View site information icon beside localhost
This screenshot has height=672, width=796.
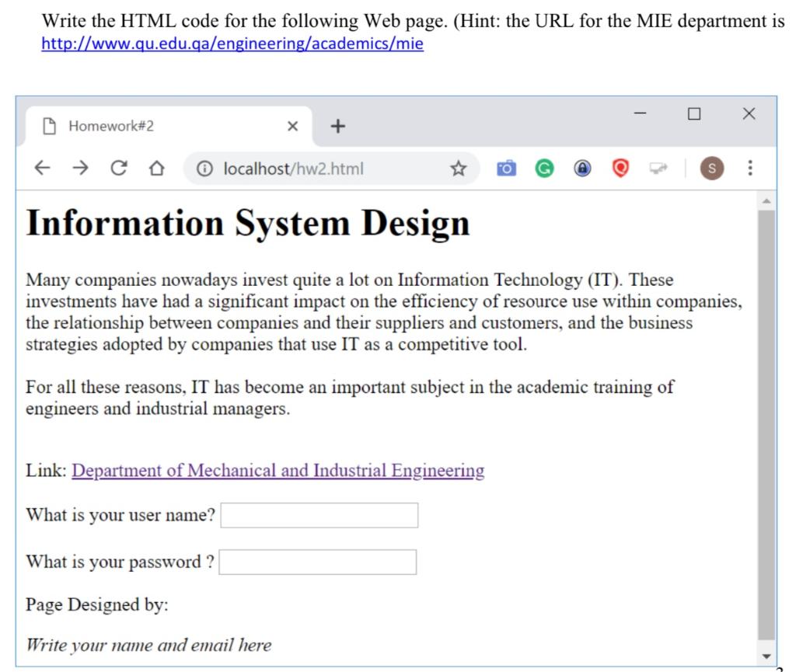204,169
